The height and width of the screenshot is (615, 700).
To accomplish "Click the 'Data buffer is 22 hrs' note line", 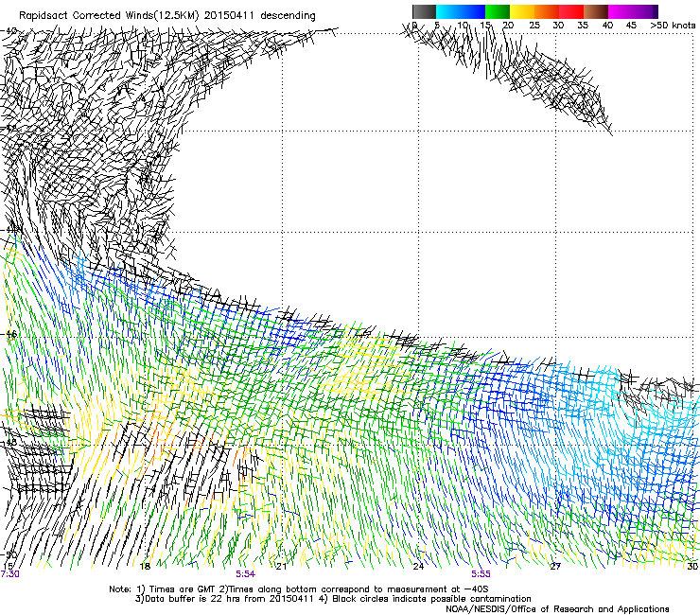I will click(333, 599).
